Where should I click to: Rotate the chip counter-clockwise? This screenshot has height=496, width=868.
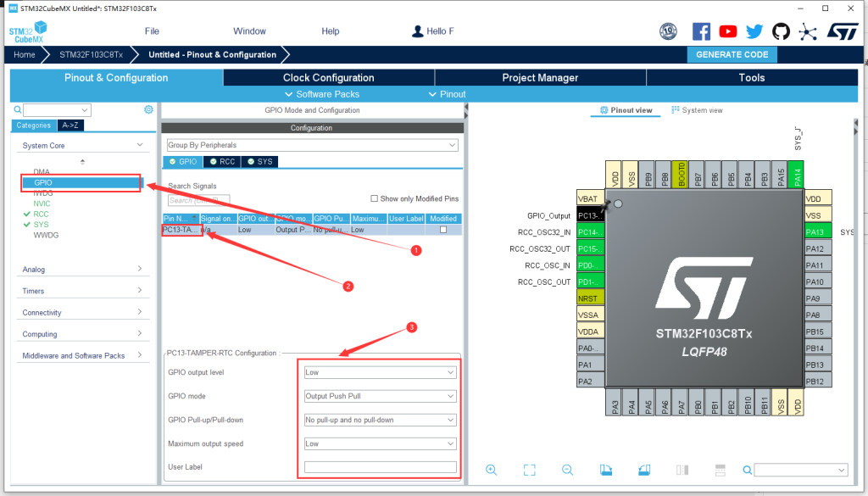coord(644,470)
